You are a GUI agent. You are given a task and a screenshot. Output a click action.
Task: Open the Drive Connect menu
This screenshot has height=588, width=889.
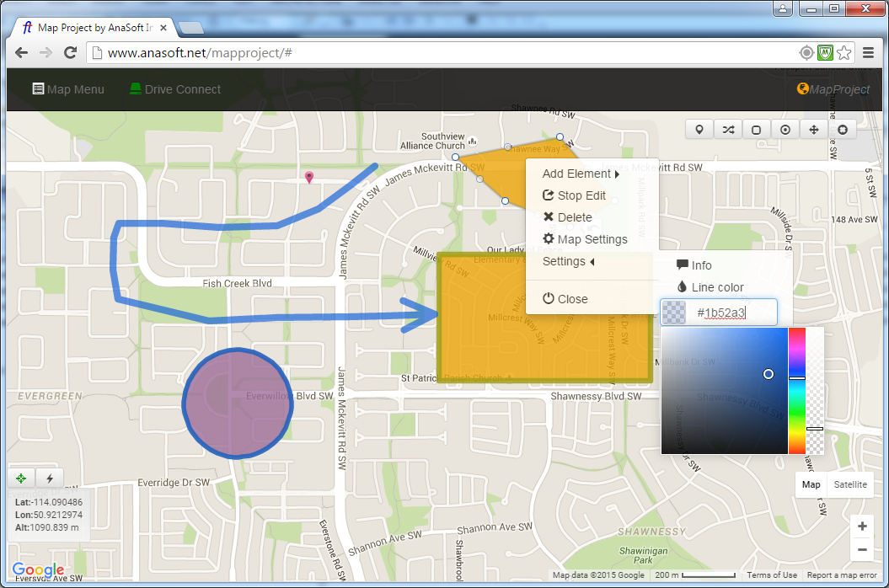pos(175,89)
